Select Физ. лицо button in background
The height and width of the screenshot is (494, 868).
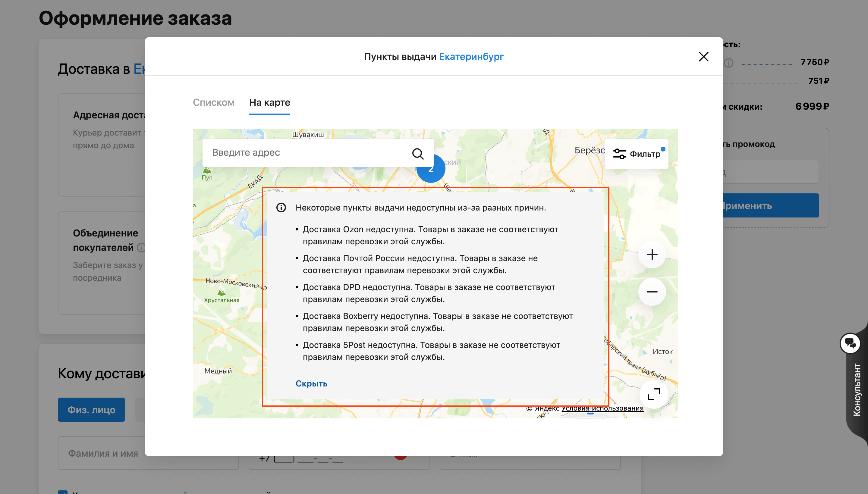(91, 410)
